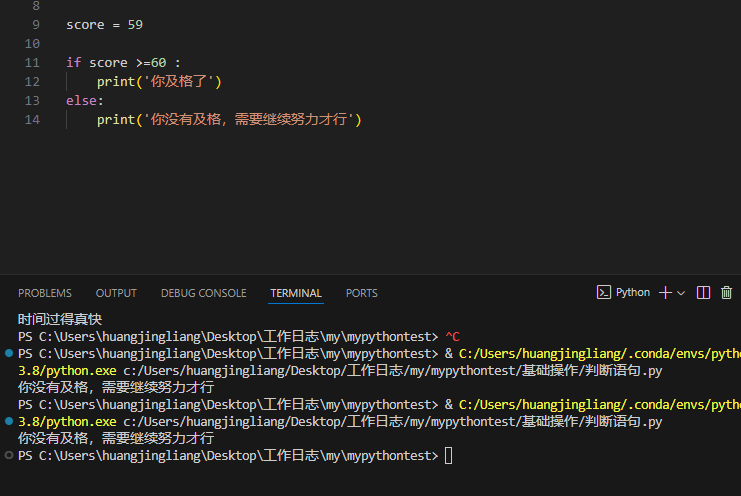Image resolution: width=741 pixels, height=496 pixels.
Task: Click the print('你没有及格，需要继续努力才行') line
Action: tap(229, 120)
